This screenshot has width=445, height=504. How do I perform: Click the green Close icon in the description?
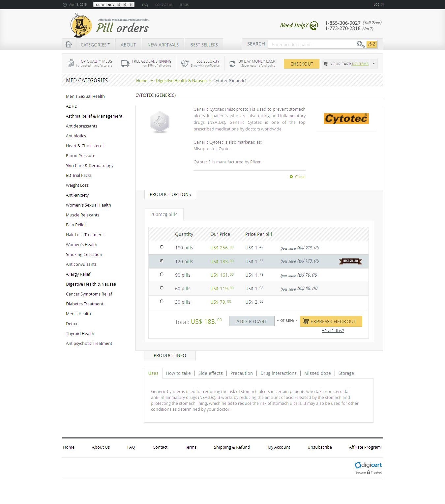(x=291, y=177)
